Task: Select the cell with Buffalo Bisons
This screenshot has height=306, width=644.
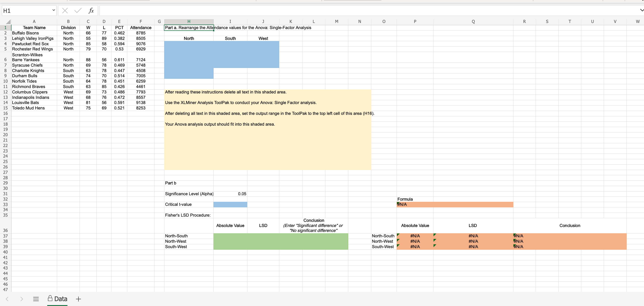Action: (x=25, y=33)
